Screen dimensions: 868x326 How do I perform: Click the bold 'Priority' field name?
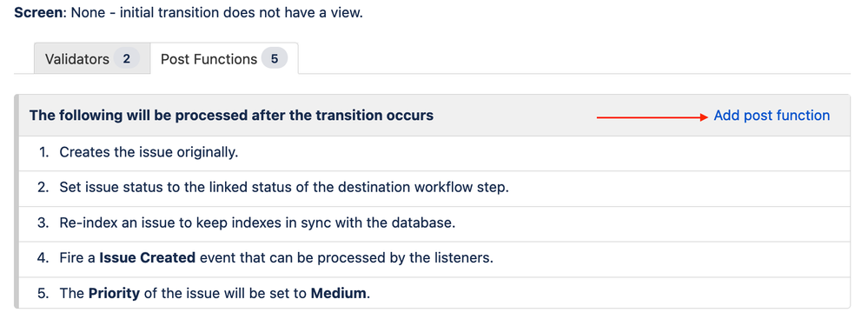(114, 293)
